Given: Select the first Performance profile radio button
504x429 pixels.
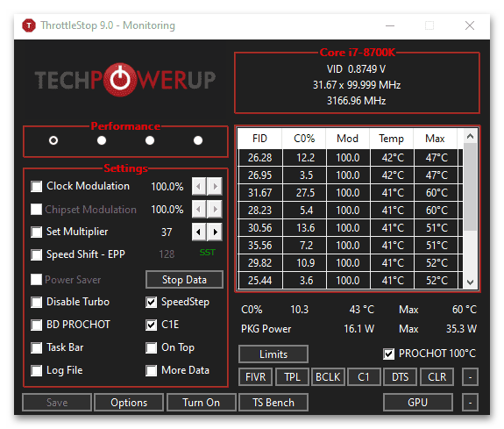Looking at the screenshot, I should pyautogui.click(x=53, y=140).
